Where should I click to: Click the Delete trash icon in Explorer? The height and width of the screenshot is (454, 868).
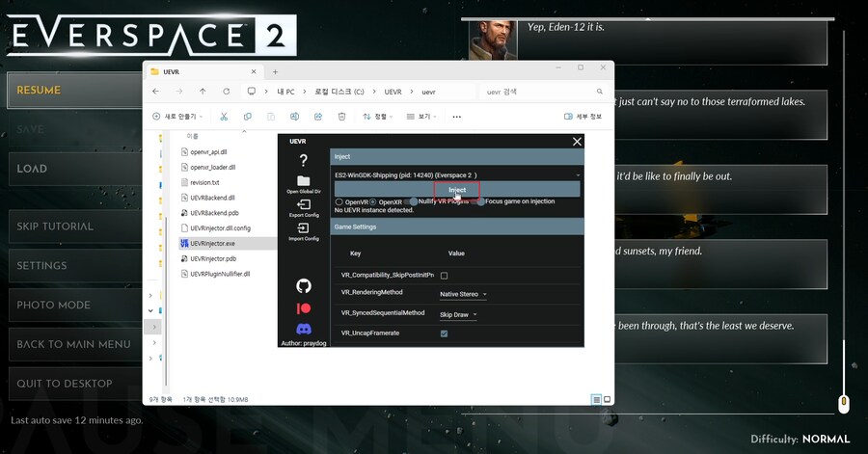[x=341, y=116]
